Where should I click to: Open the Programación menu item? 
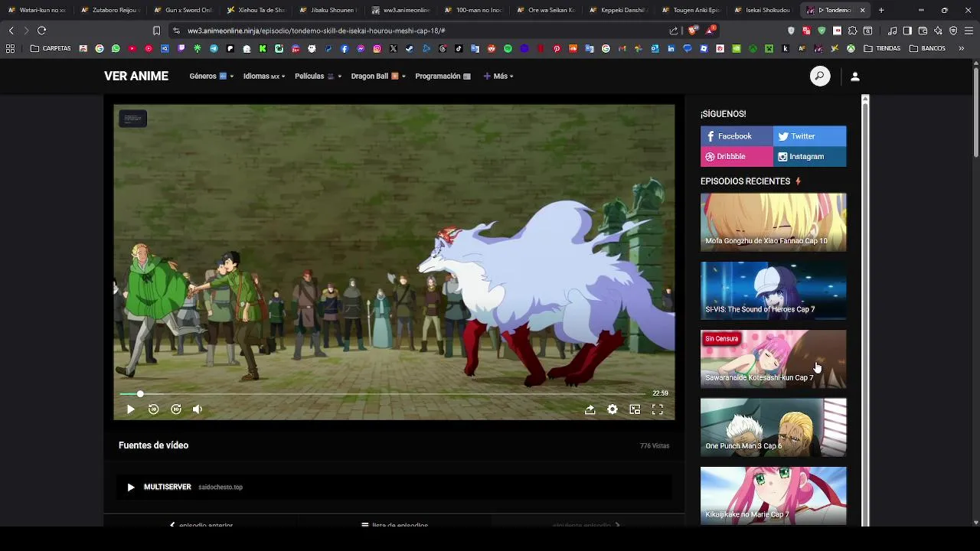(x=443, y=77)
